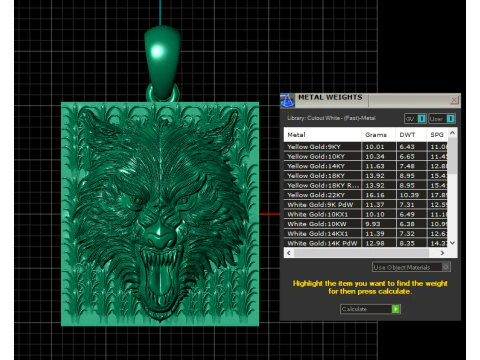
Task: Select the Yellow Gold:22KY row
Action: (366, 195)
